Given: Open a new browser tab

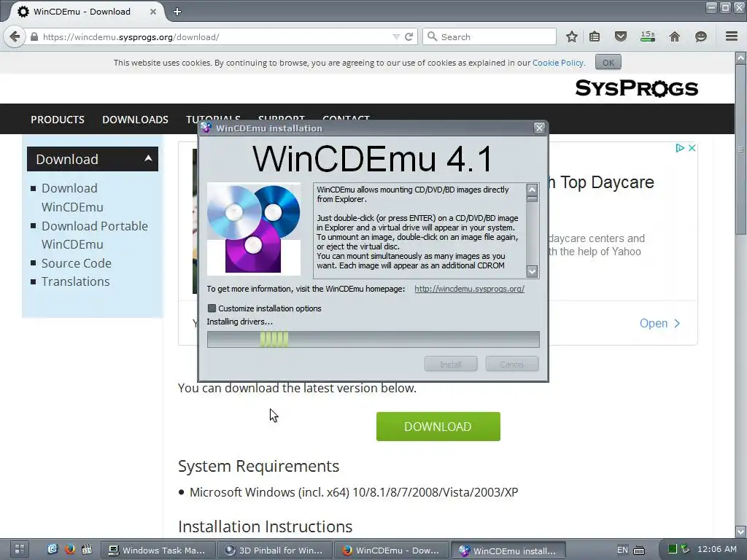Looking at the screenshot, I should pos(177,12).
